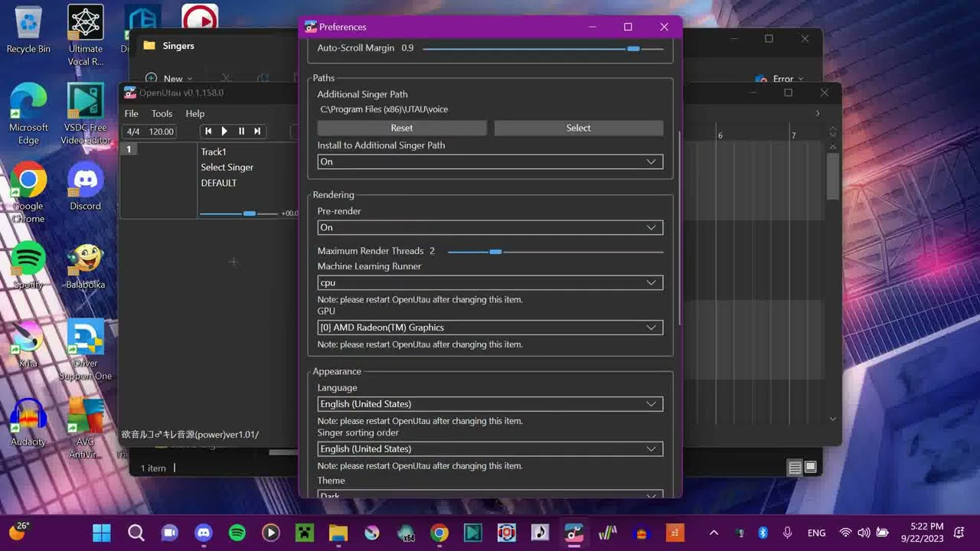Open Krita desktop icon
The height and width of the screenshot is (551, 980).
28,344
